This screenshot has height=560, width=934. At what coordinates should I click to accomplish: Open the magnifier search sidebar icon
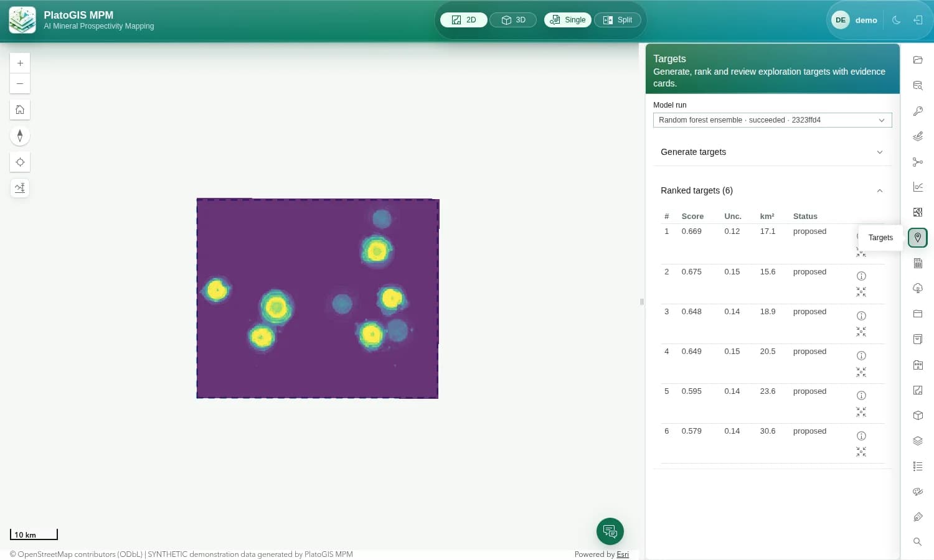coord(918,542)
